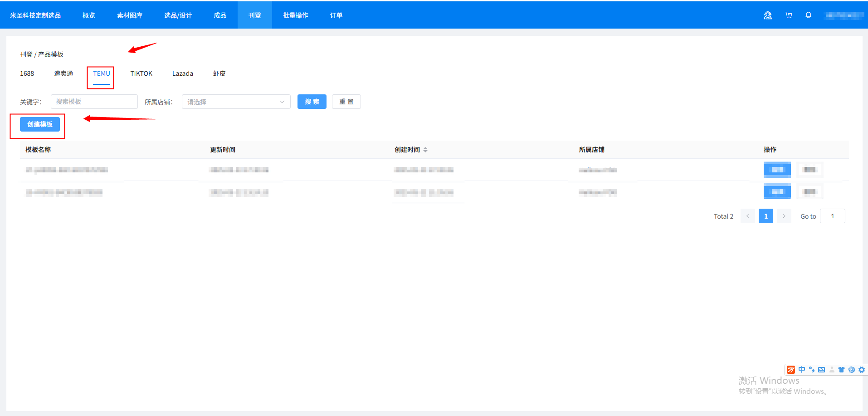
Task: Click the notification bell icon
Action: [x=808, y=15]
